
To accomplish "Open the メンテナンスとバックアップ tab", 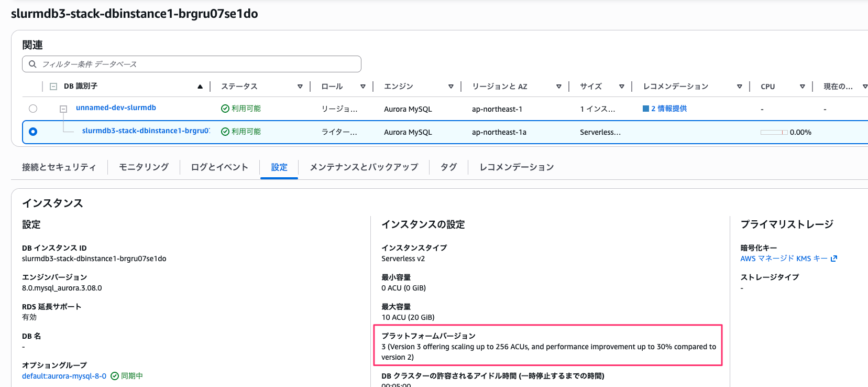I will pos(364,167).
